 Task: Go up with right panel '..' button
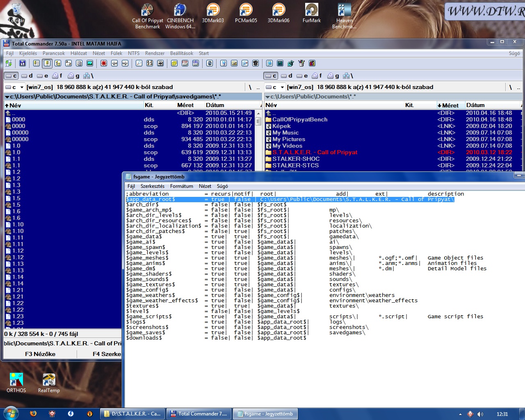(518, 87)
